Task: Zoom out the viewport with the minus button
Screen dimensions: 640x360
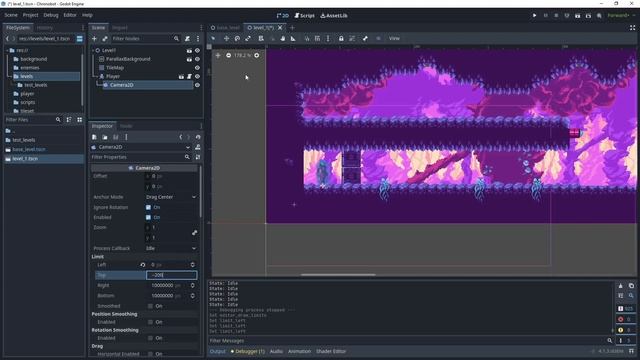Action: pyautogui.click(x=228, y=55)
